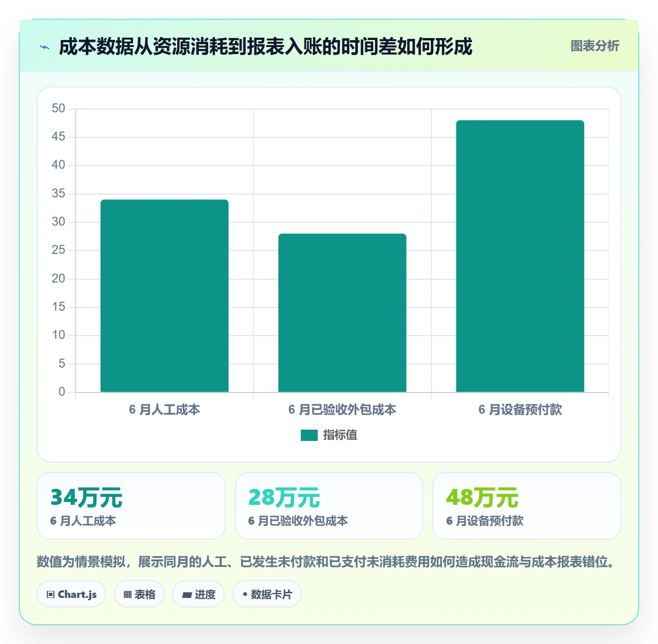The width and height of the screenshot is (658, 644).
Task: Click the diamond icon in the 数据卡片 chip
Action: 245,595
